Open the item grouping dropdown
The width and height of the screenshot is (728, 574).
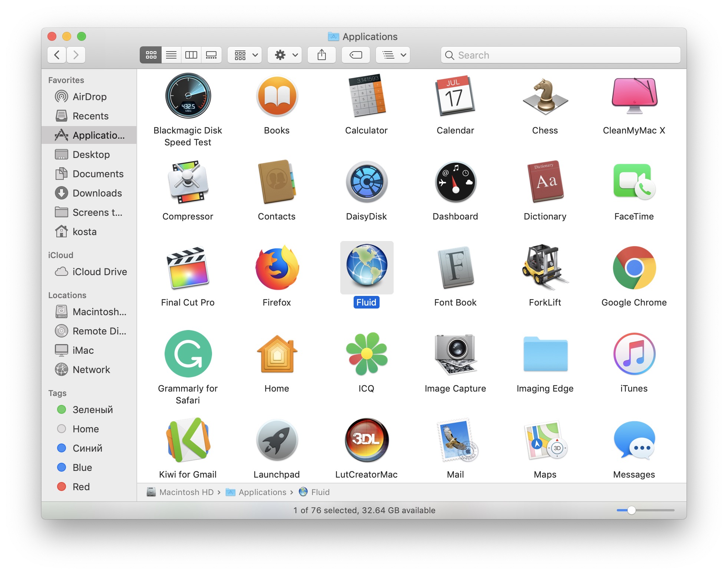(245, 55)
